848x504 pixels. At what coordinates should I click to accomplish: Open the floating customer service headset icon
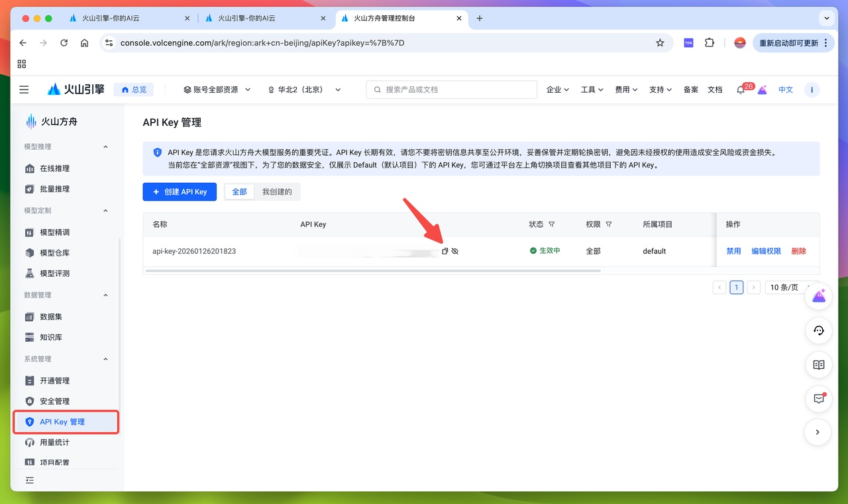[x=819, y=330]
